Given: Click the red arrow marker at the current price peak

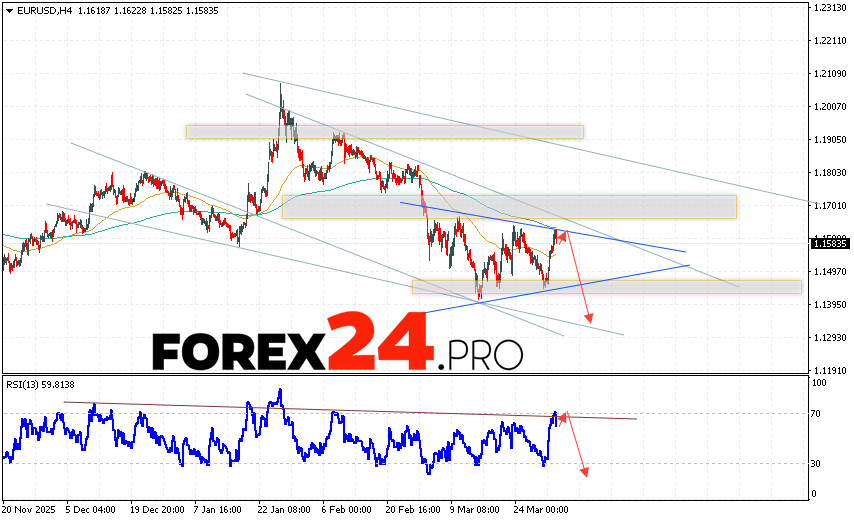Looking at the screenshot, I should coord(563,236).
